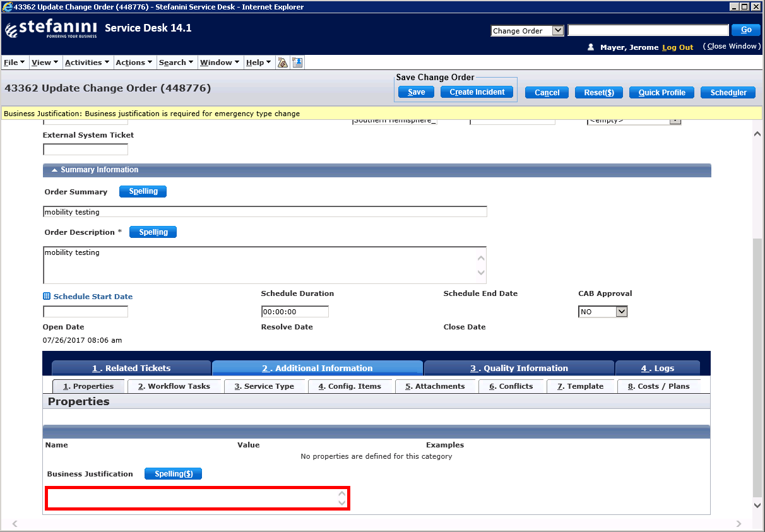Click the Cancel button

(547, 93)
